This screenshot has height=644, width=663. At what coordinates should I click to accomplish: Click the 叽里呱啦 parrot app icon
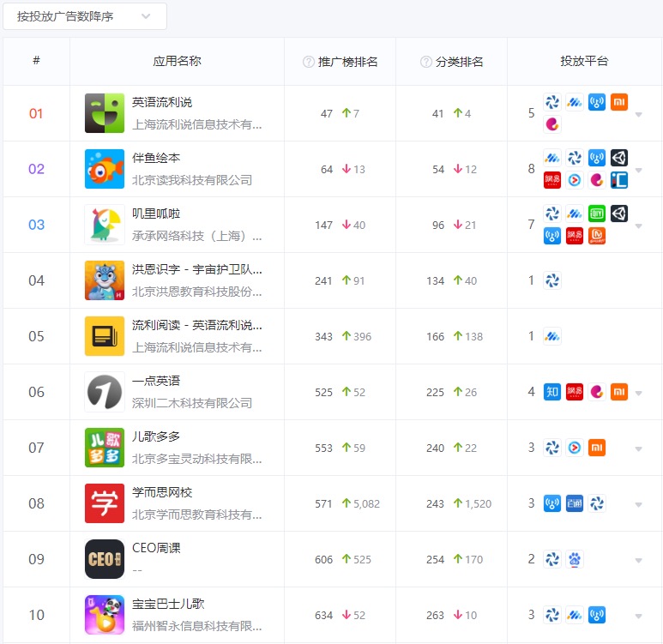(x=105, y=225)
